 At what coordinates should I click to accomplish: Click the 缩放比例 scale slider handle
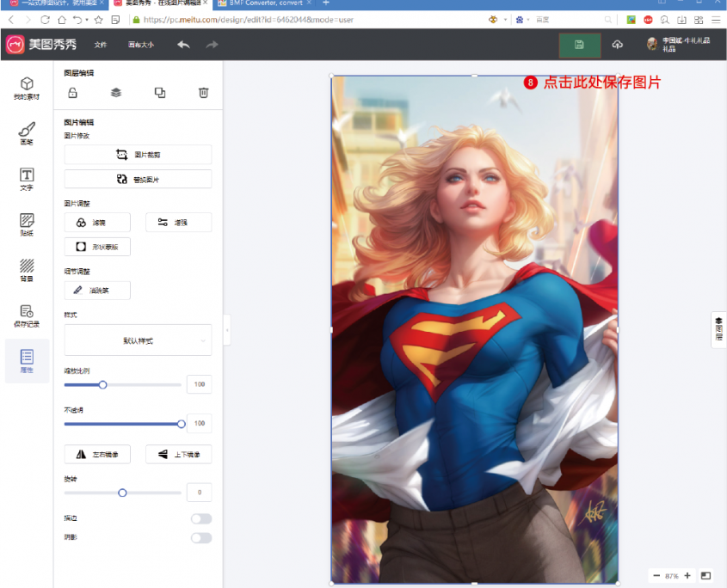coord(103,384)
